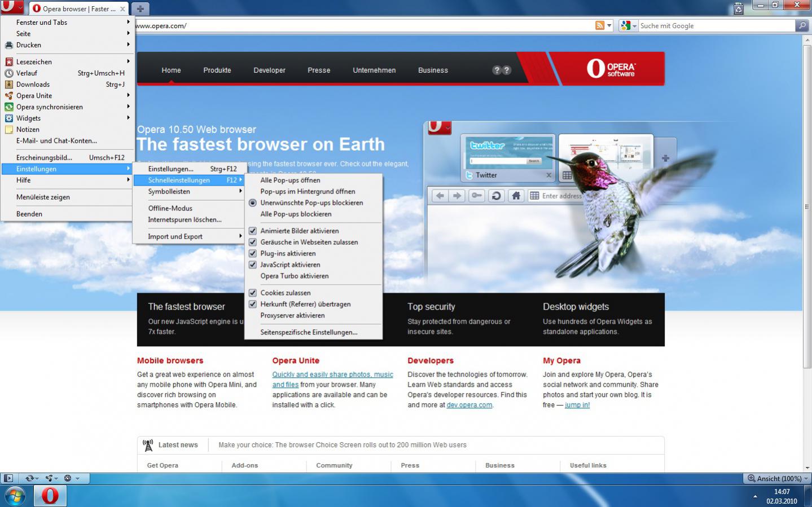Open Erscheinungsbild... menu entry

(x=67, y=158)
